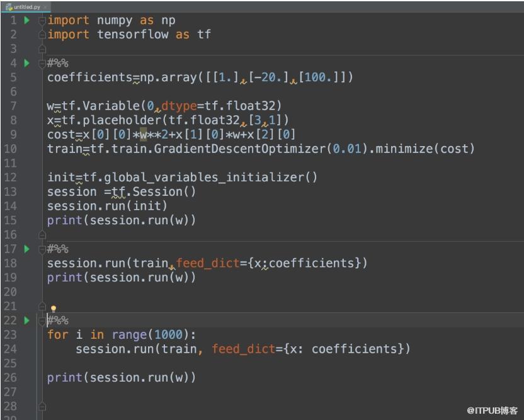
Task: Click the feed_dict parameter on line 18
Action: pyautogui.click(x=208, y=263)
